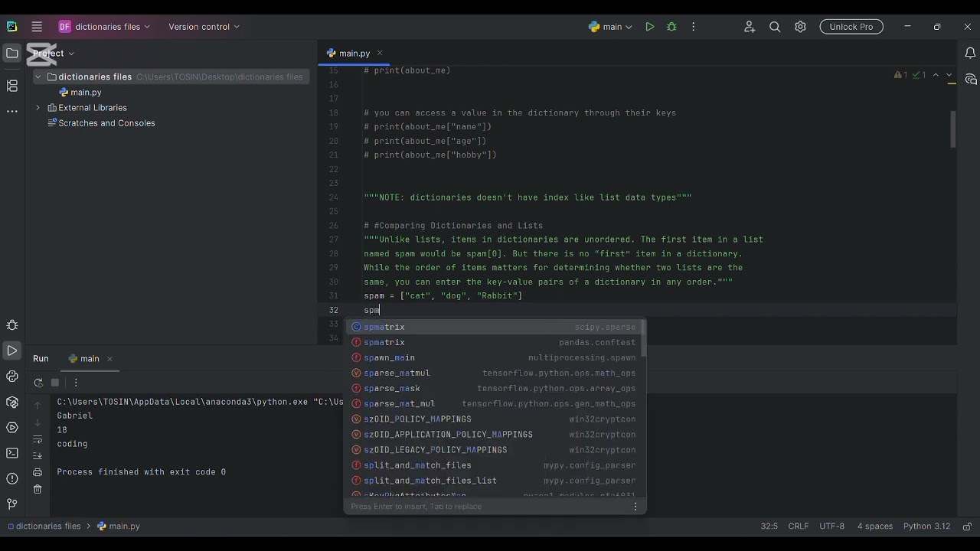Open Project view selector chevron
Screen dimensions: 980x551
click(x=71, y=54)
